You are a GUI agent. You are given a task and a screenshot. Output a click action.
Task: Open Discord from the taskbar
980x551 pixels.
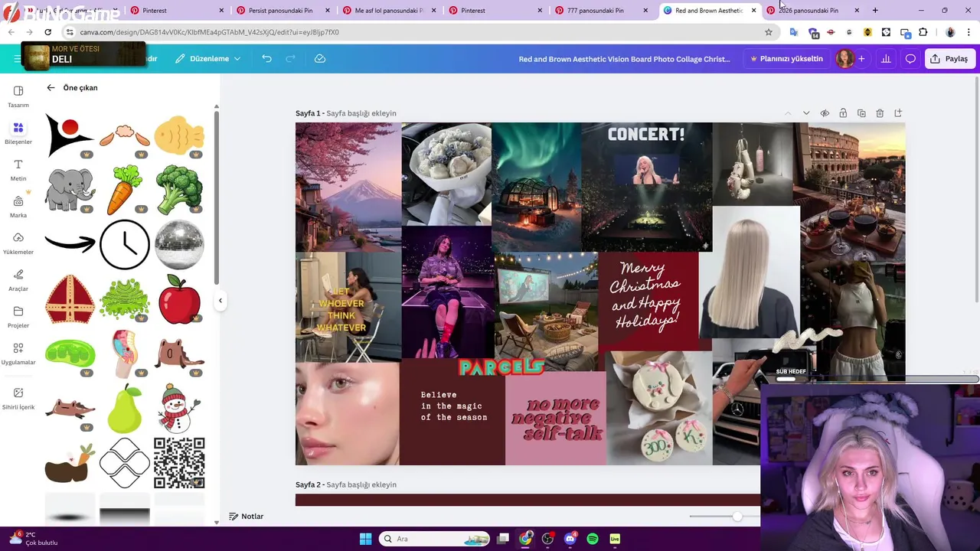570,539
